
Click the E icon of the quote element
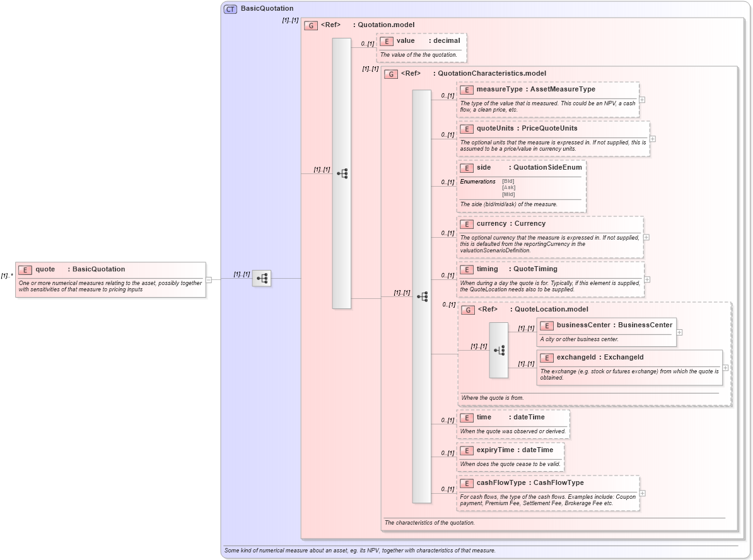pos(25,270)
